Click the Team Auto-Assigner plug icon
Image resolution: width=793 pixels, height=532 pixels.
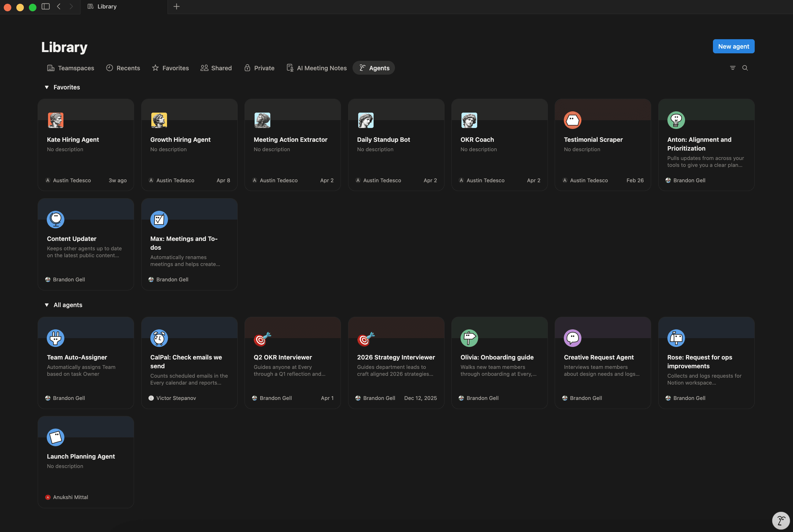point(55,338)
